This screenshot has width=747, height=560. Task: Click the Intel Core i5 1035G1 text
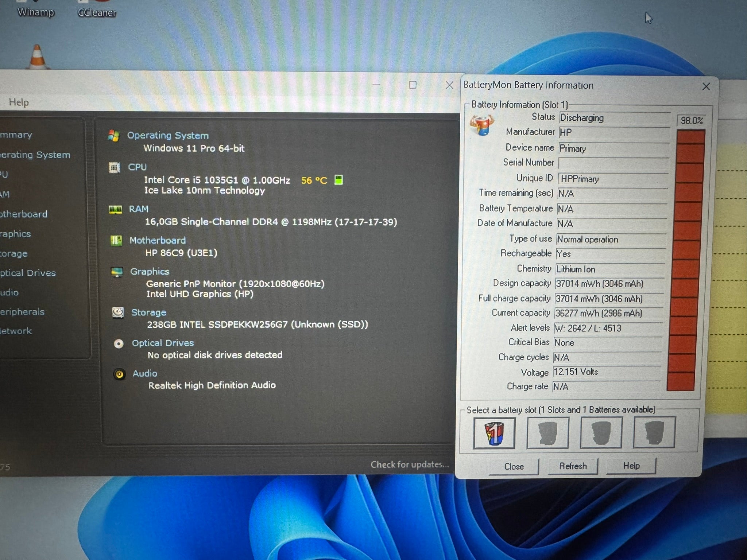click(217, 180)
